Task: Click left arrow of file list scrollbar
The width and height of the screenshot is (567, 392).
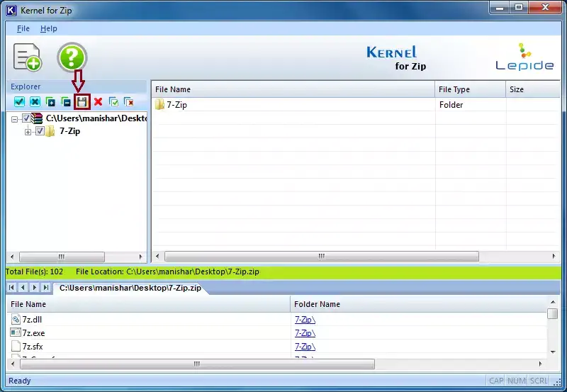Action: 157,256
